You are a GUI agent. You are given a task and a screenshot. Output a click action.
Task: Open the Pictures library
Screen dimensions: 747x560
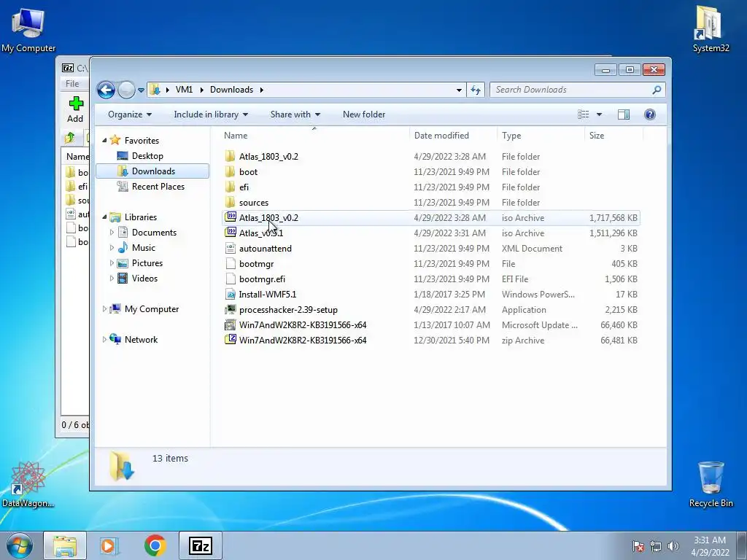click(x=147, y=262)
